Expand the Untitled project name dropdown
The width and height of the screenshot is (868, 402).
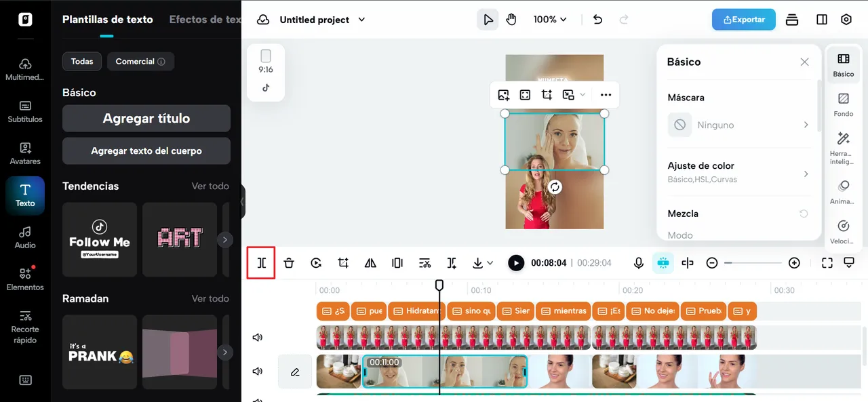361,20
